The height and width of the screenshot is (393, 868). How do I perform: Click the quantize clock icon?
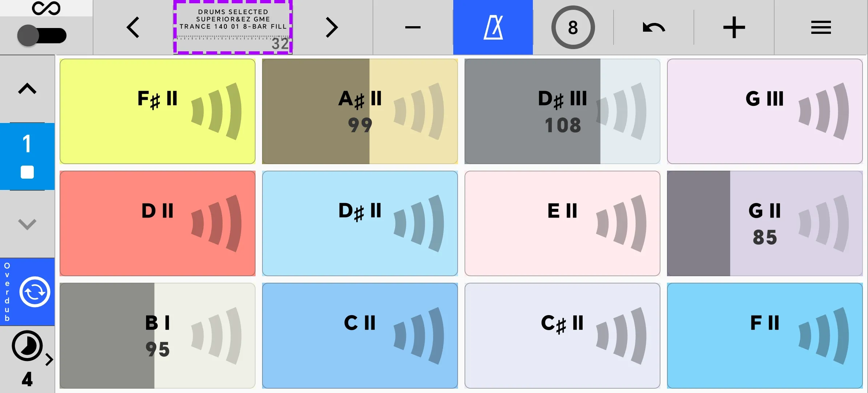click(27, 345)
